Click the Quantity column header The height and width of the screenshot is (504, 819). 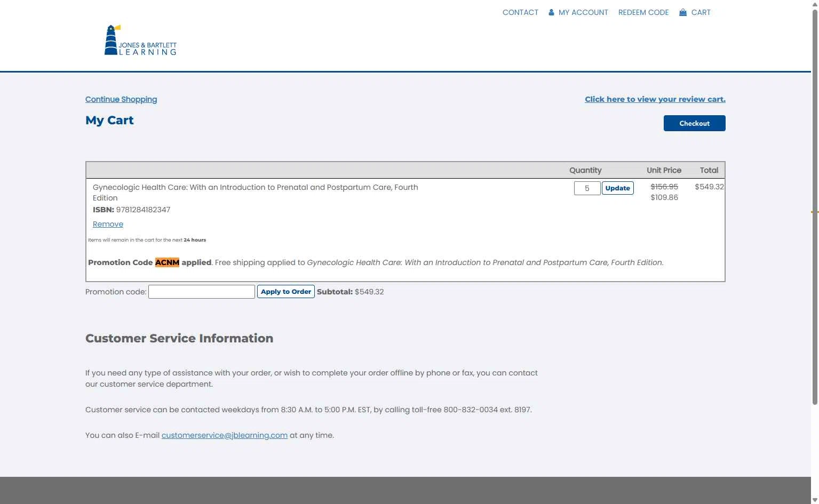point(585,170)
